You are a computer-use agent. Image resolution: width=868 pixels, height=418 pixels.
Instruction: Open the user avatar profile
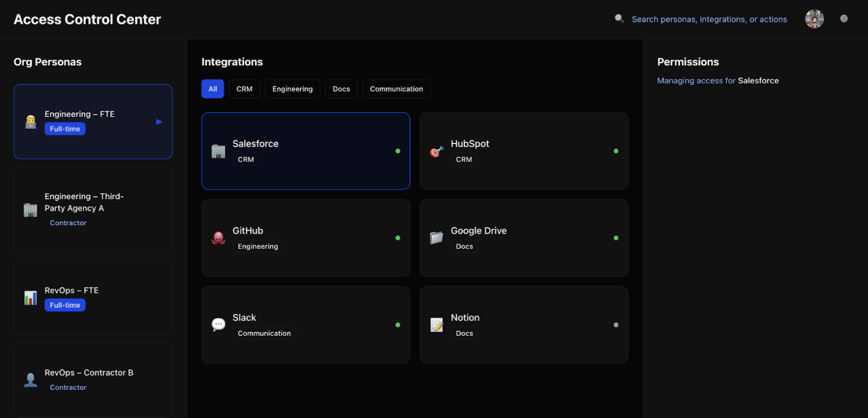coord(814,19)
